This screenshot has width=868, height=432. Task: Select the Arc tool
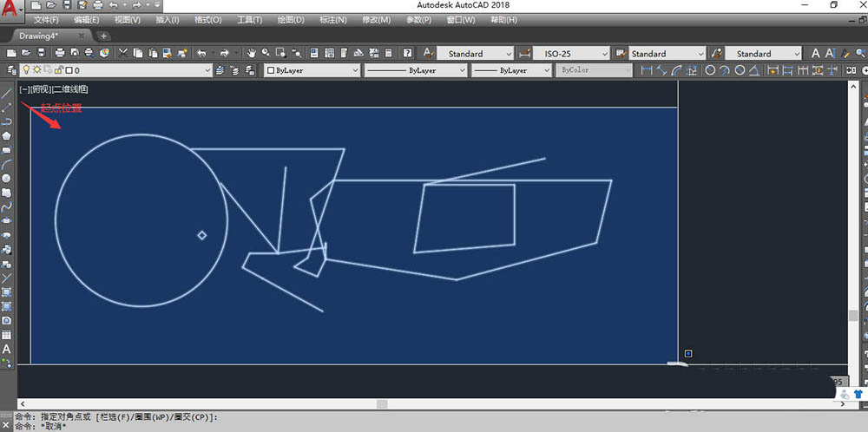pyautogui.click(x=7, y=164)
